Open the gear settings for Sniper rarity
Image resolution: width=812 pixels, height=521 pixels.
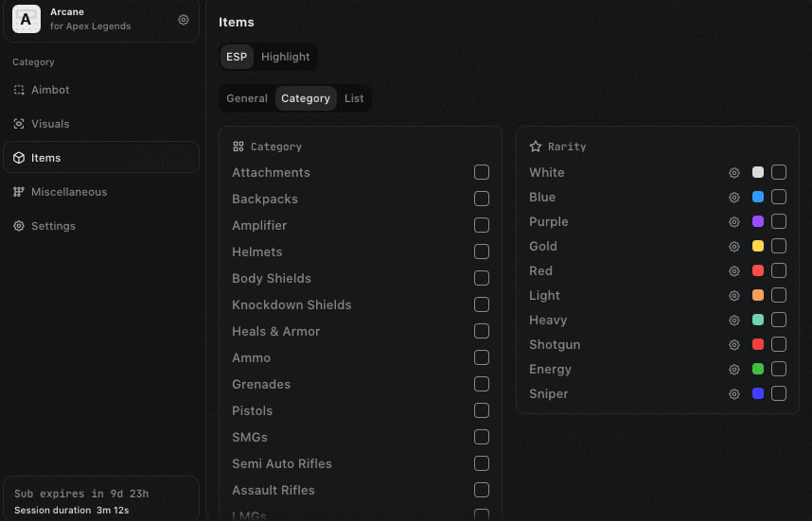coord(733,394)
